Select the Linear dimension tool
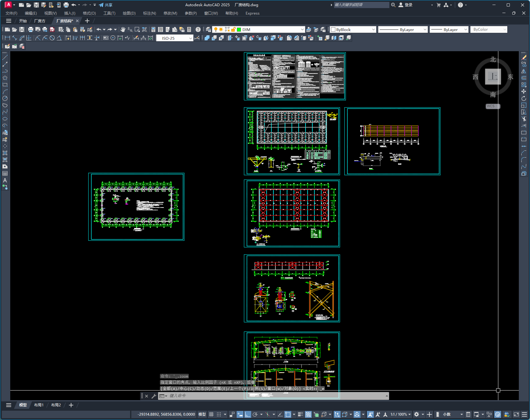Viewport: 530px width, 420px height. tap(7, 38)
